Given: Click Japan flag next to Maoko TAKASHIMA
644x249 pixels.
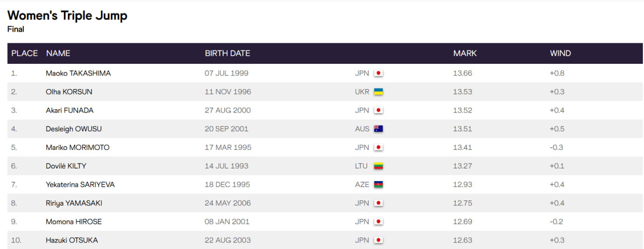Looking at the screenshot, I should click(378, 73).
